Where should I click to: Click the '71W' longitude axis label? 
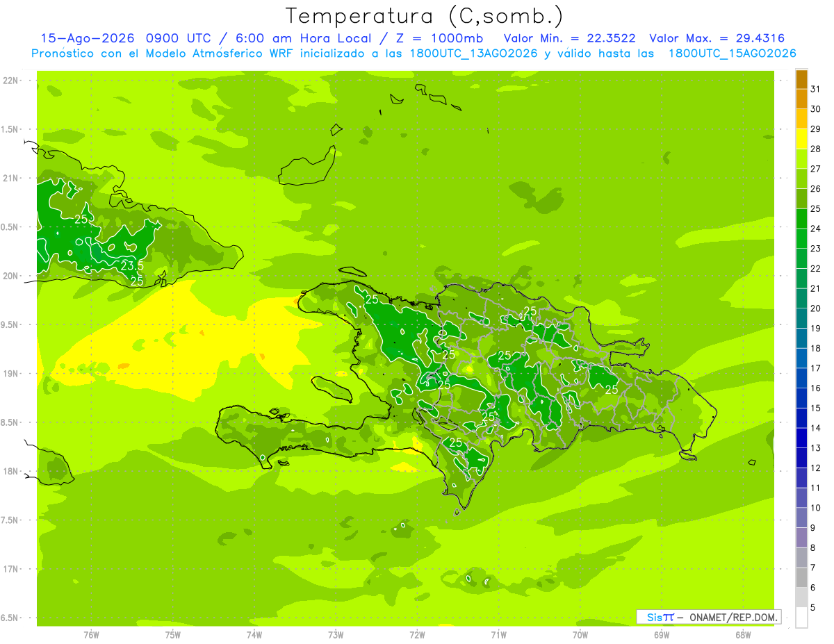point(498,635)
